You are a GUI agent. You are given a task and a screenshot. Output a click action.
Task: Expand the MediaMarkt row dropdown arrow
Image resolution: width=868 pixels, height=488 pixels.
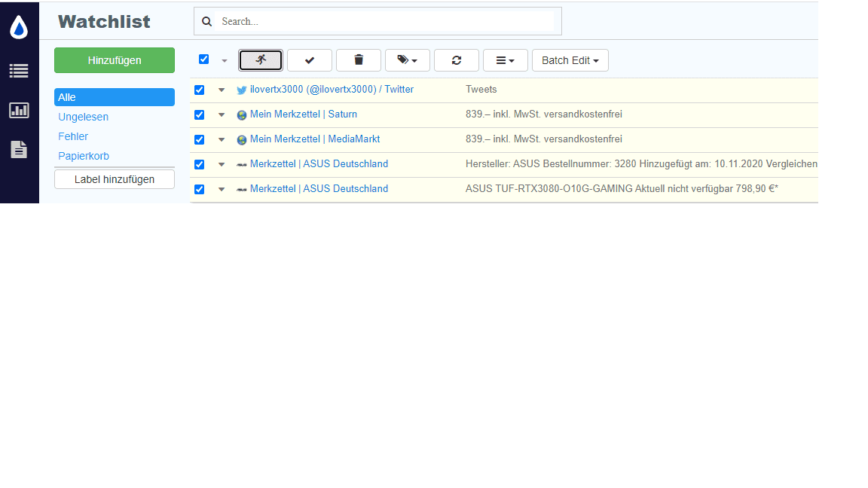point(222,139)
